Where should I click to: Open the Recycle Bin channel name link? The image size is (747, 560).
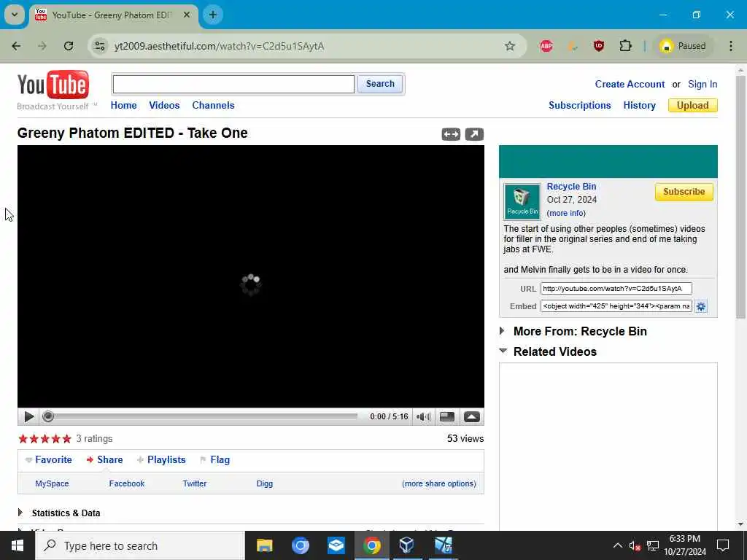[571, 187]
